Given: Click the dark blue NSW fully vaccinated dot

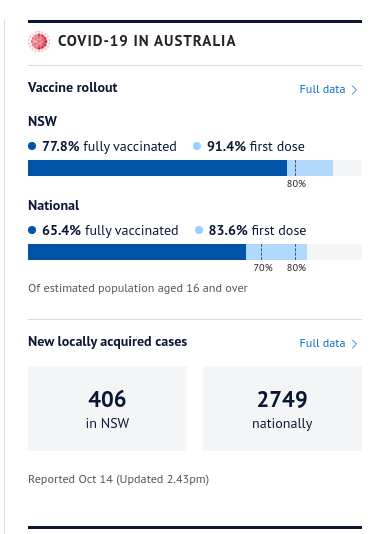Looking at the screenshot, I should coord(32,146).
